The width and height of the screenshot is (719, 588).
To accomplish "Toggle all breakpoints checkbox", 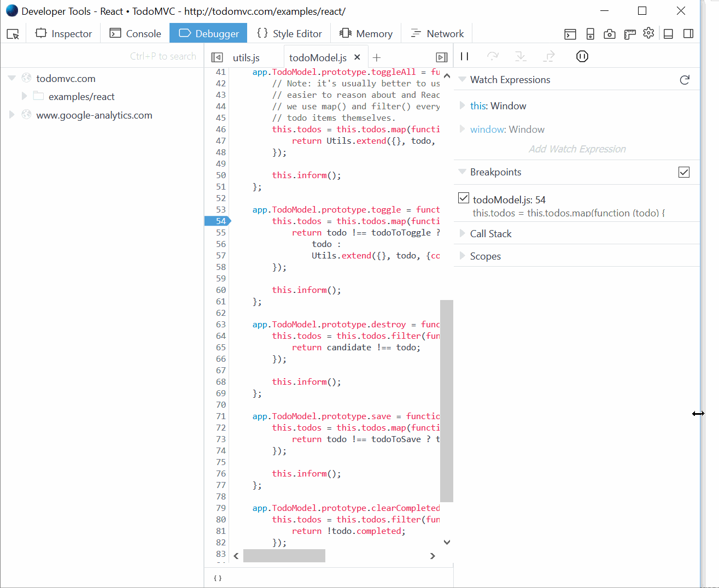I will [684, 172].
